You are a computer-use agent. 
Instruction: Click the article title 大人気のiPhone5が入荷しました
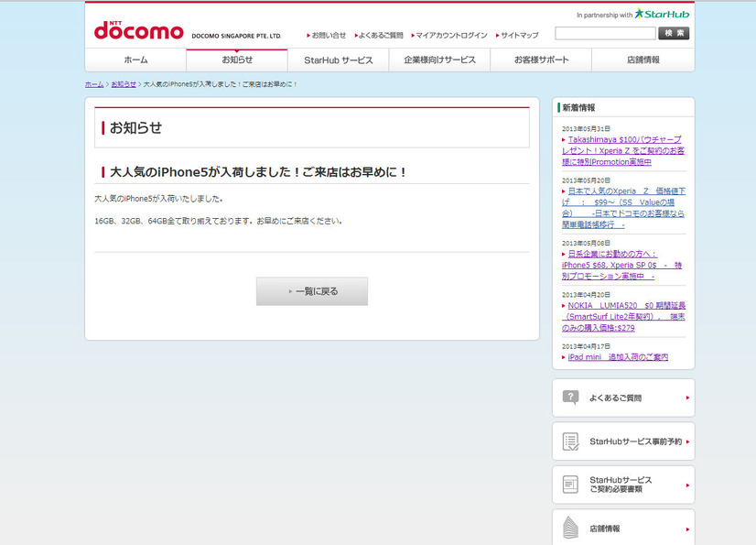coord(258,172)
